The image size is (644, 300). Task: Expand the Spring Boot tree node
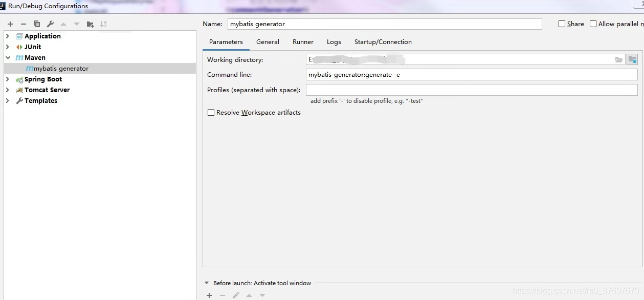click(8, 79)
